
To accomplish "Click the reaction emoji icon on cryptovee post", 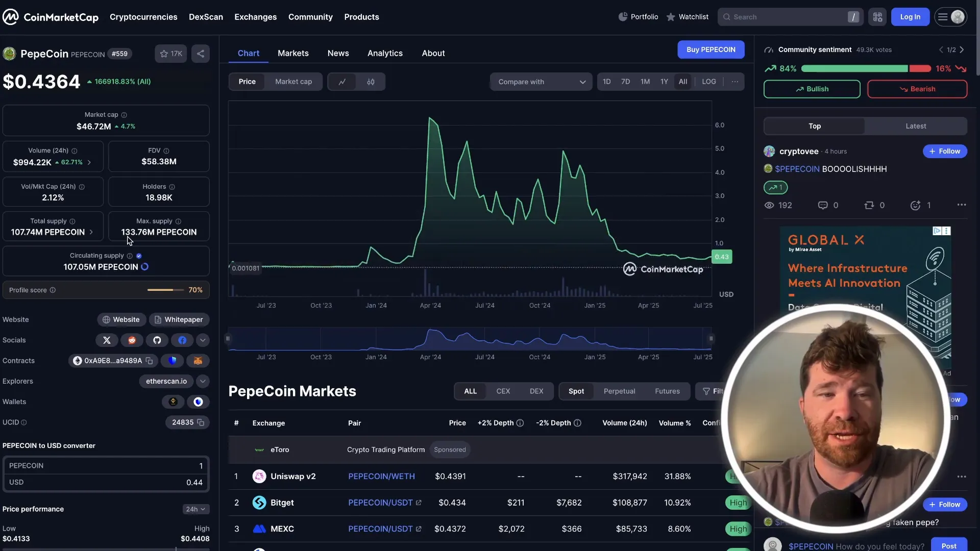I will [916, 205].
